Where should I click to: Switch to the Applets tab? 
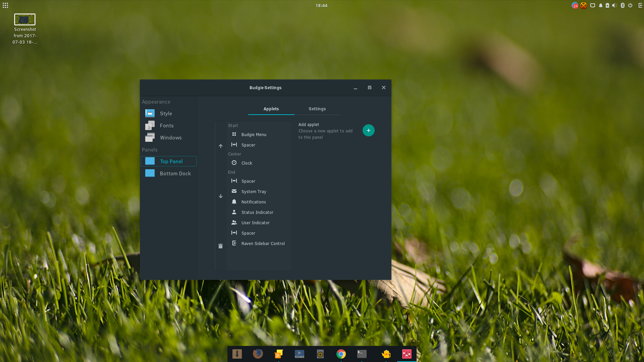tap(271, 109)
